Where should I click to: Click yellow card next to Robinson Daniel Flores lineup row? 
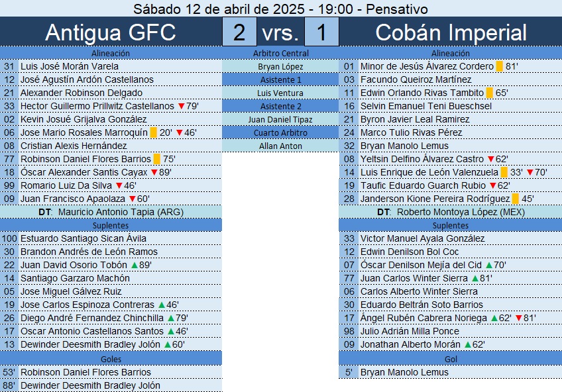156,159
